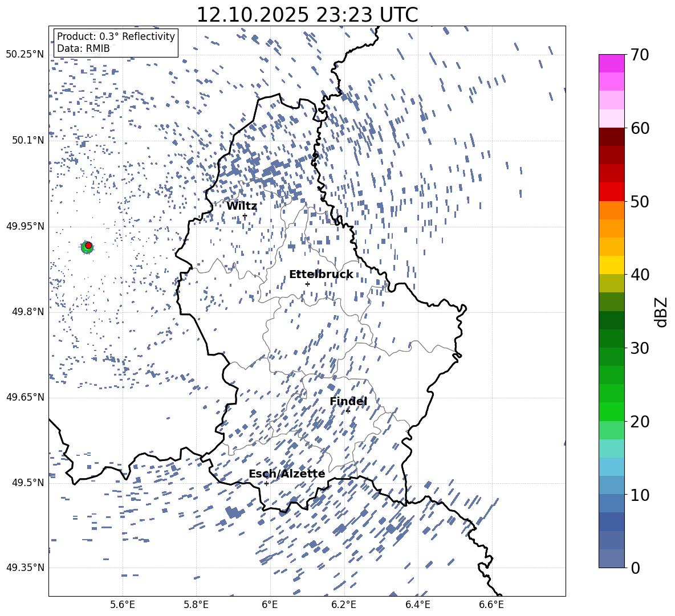Viewport: 675px width, 616px height.
Task: Click the 49.95°N latitude label
Action: point(25,226)
